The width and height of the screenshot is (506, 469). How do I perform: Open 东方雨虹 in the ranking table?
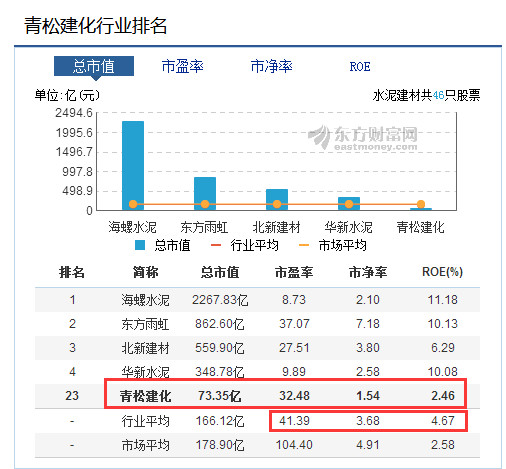pos(145,324)
